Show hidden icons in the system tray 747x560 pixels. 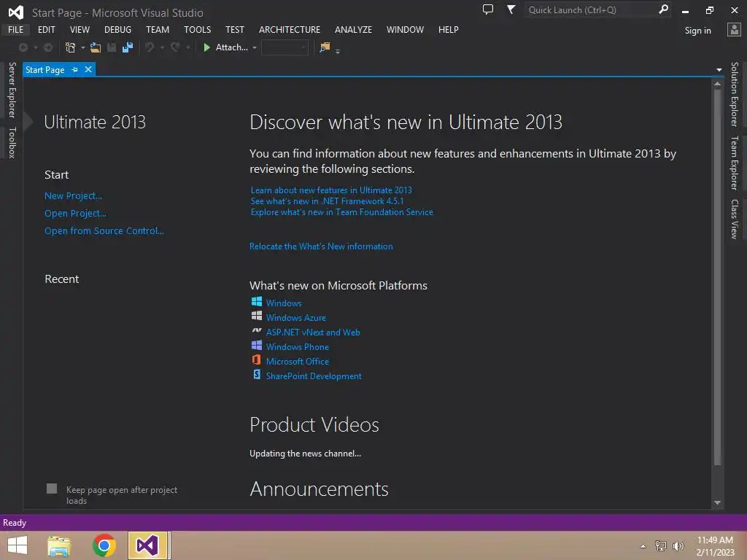643,546
